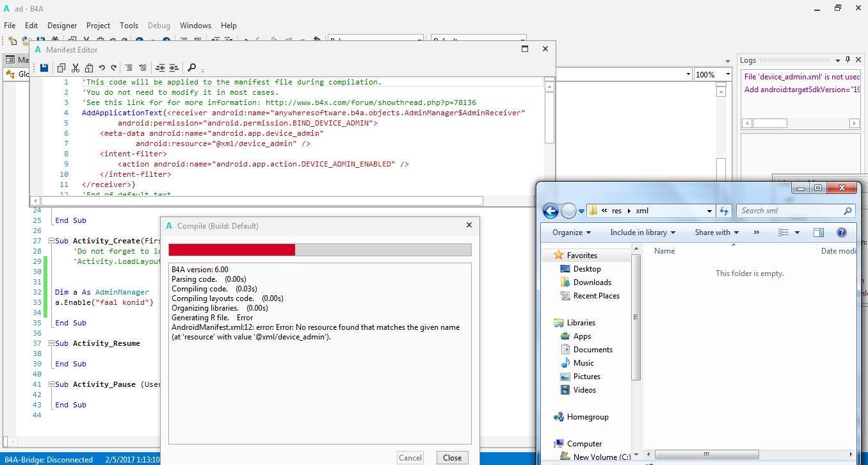Go back in the Explorer window

click(551, 211)
